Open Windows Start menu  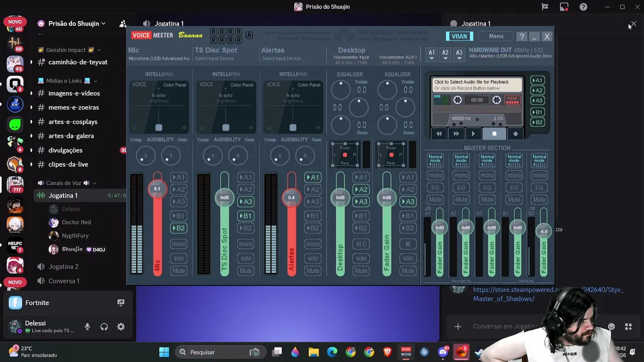coord(164,352)
